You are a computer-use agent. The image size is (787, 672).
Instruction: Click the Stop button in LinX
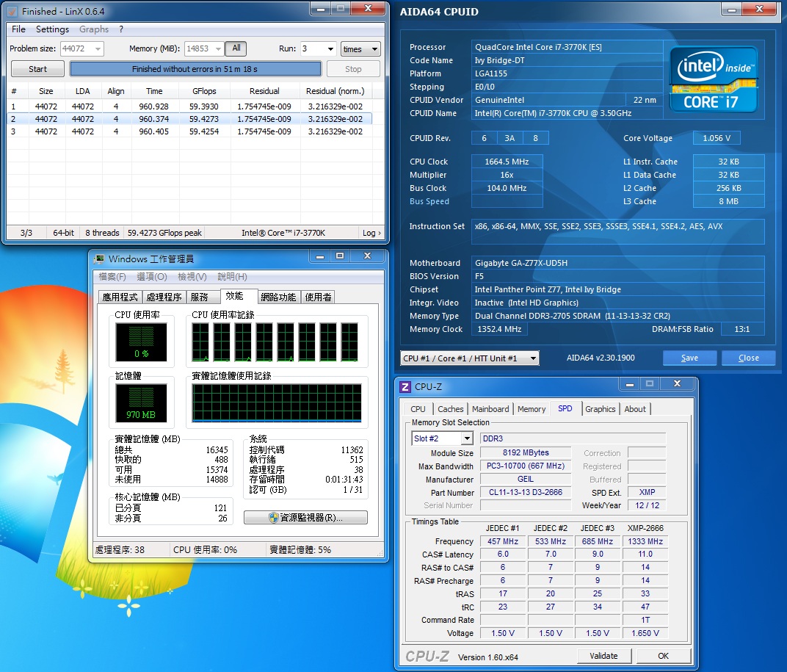coord(353,69)
